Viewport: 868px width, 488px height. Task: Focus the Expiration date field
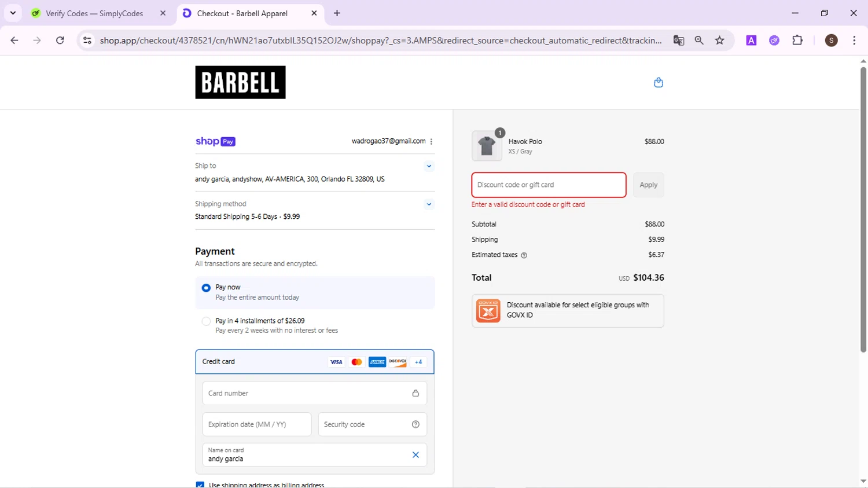coord(257,424)
